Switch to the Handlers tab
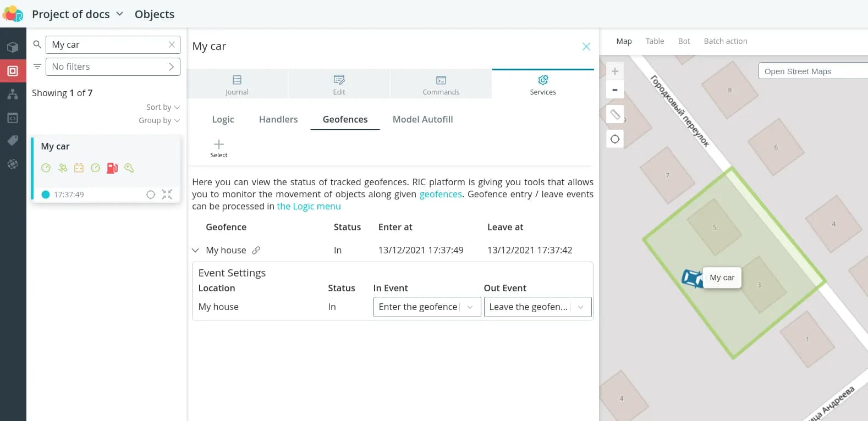The width and height of the screenshot is (868, 421). (278, 119)
